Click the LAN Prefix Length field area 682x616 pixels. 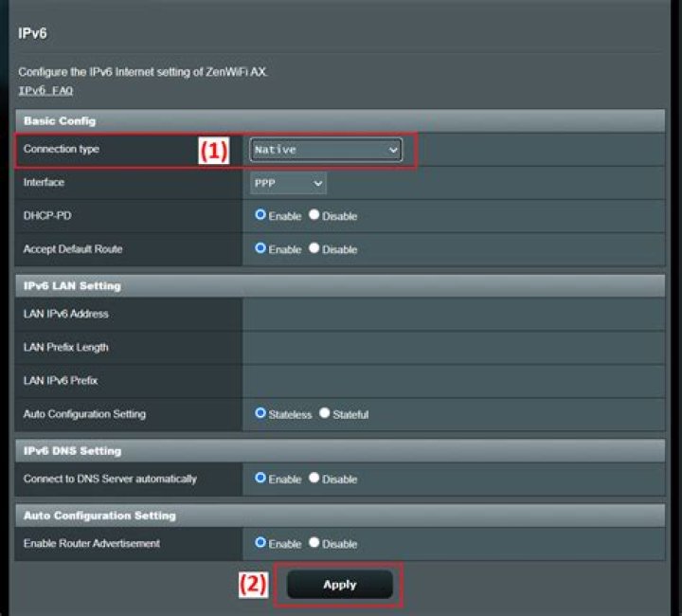454,348
